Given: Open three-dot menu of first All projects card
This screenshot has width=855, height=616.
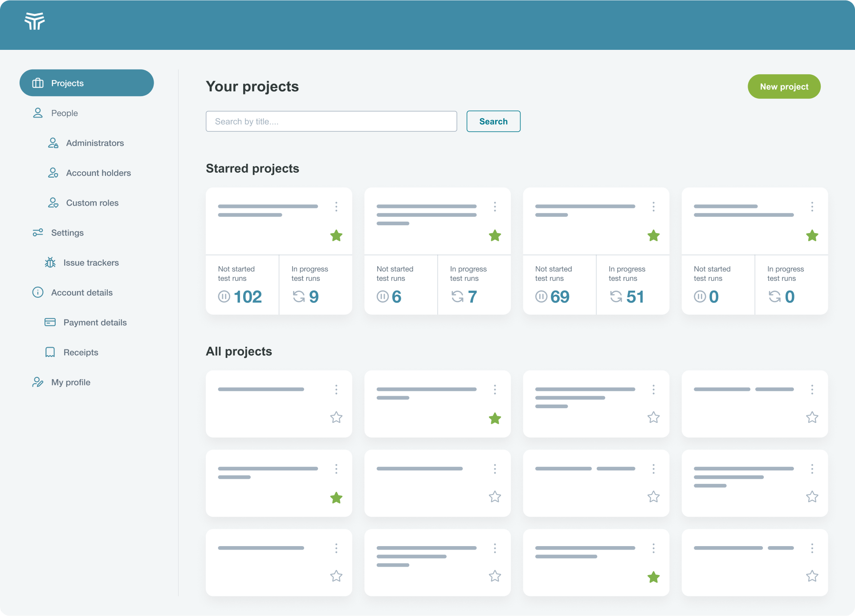Looking at the screenshot, I should click(x=336, y=389).
